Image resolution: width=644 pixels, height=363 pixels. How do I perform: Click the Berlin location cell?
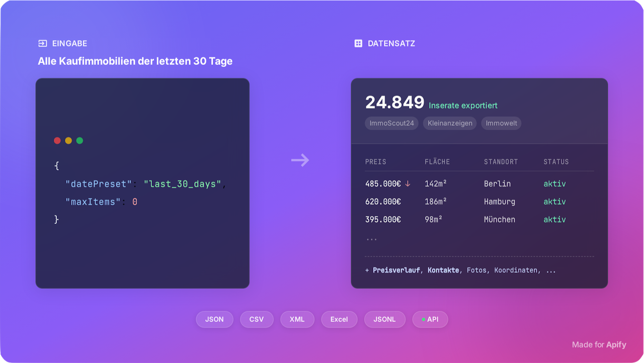497,184
